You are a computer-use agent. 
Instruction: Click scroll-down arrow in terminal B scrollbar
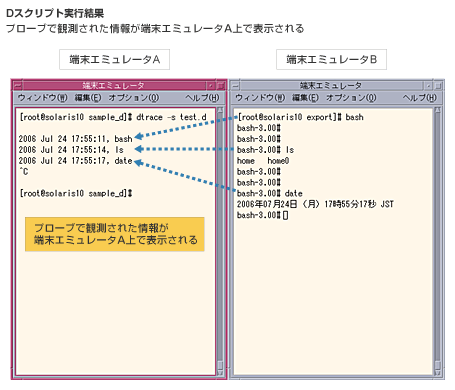438,372
